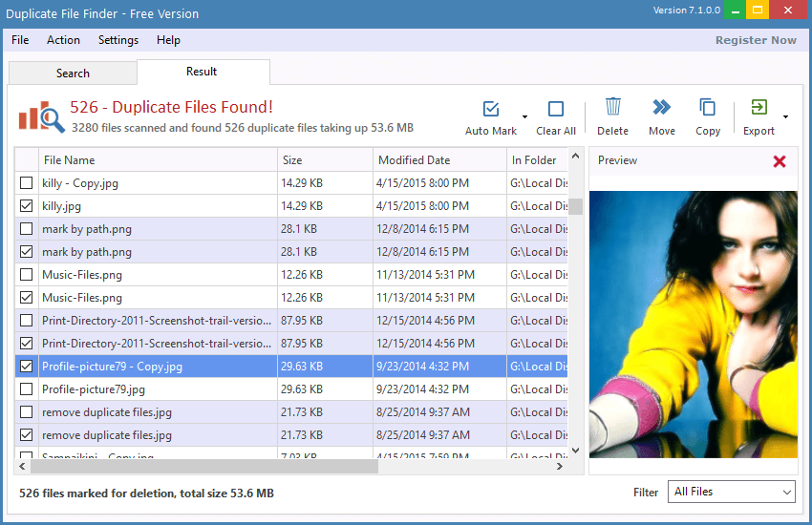Expand the Export dropdown arrow

pos(785,116)
